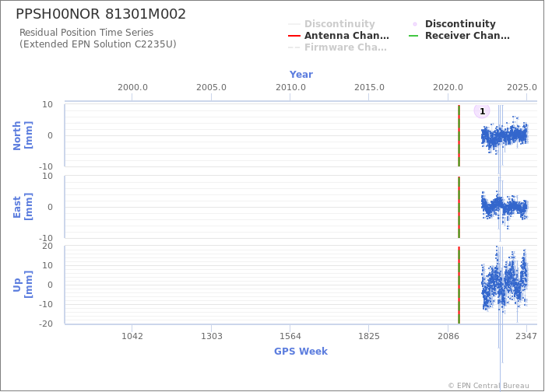This screenshot has width=545, height=392.
Task: Select discontinuity marker labeled 1
Action: pos(482,111)
